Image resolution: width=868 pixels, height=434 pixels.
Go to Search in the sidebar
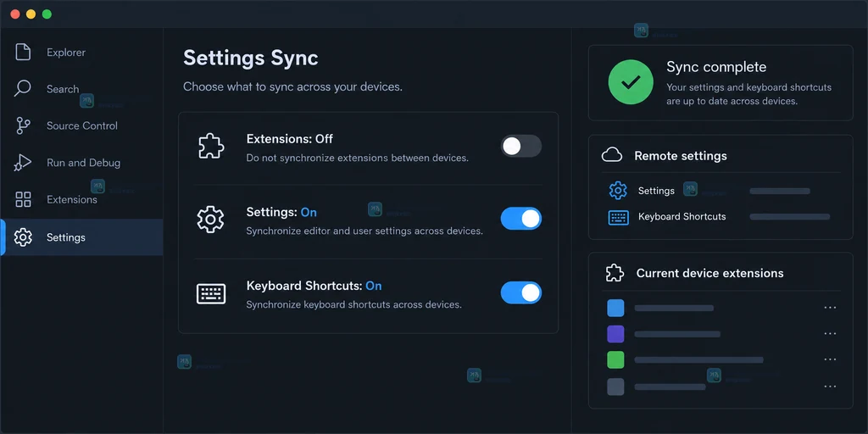[63, 89]
